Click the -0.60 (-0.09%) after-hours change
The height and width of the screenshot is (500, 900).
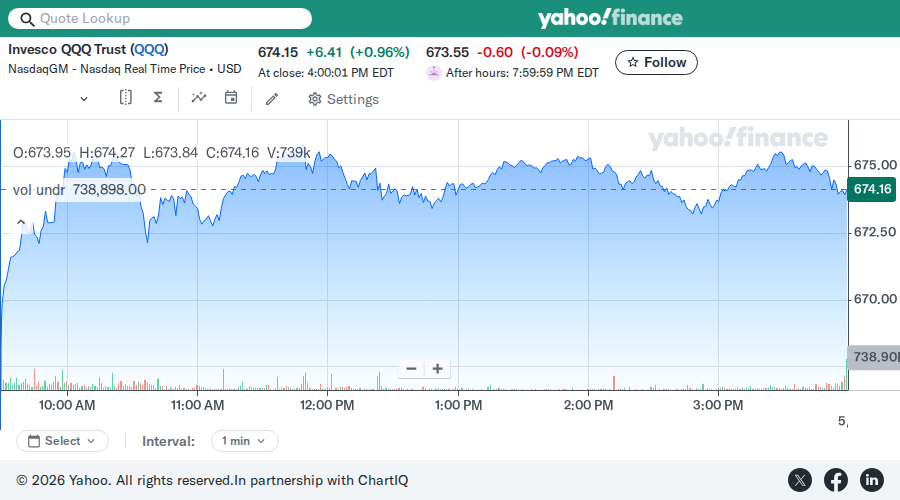click(x=527, y=52)
